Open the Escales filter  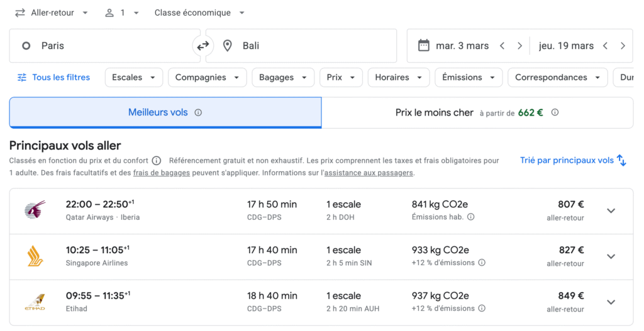coord(134,77)
